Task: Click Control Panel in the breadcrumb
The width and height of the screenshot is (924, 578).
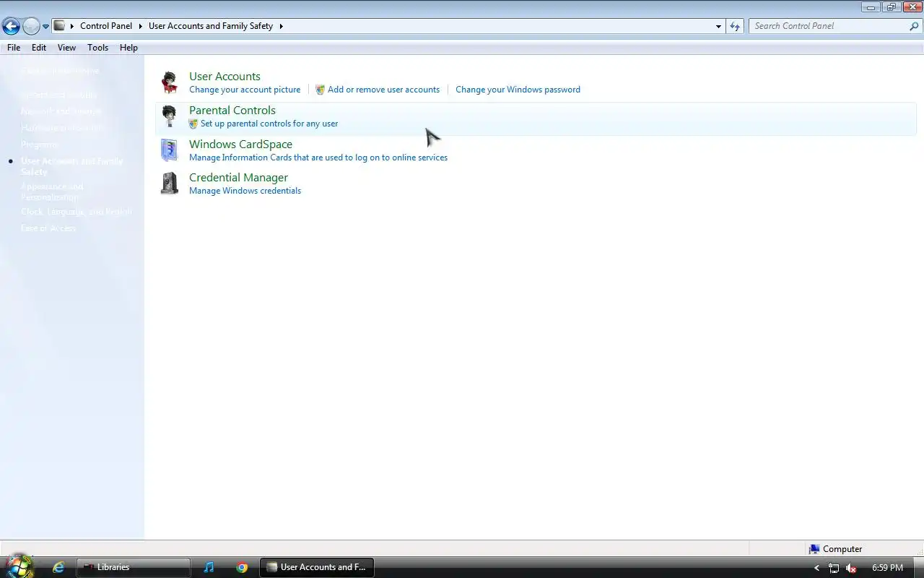Action: 106,26
